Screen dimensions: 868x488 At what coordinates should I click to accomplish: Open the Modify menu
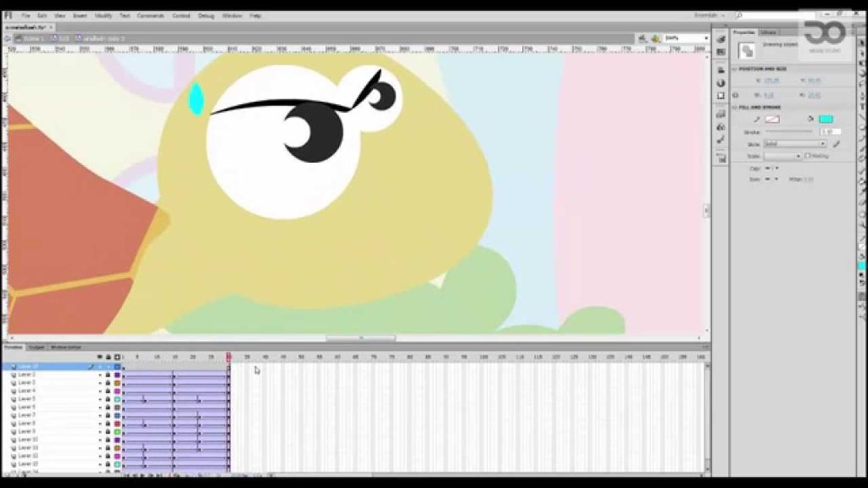pyautogui.click(x=103, y=16)
